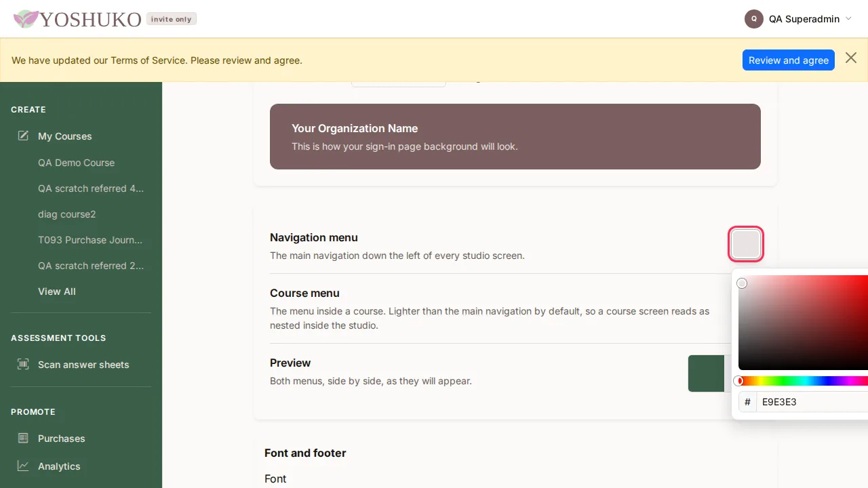The height and width of the screenshot is (488, 868).
Task: Click the sign-in background preview card
Action: coord(515,136)
